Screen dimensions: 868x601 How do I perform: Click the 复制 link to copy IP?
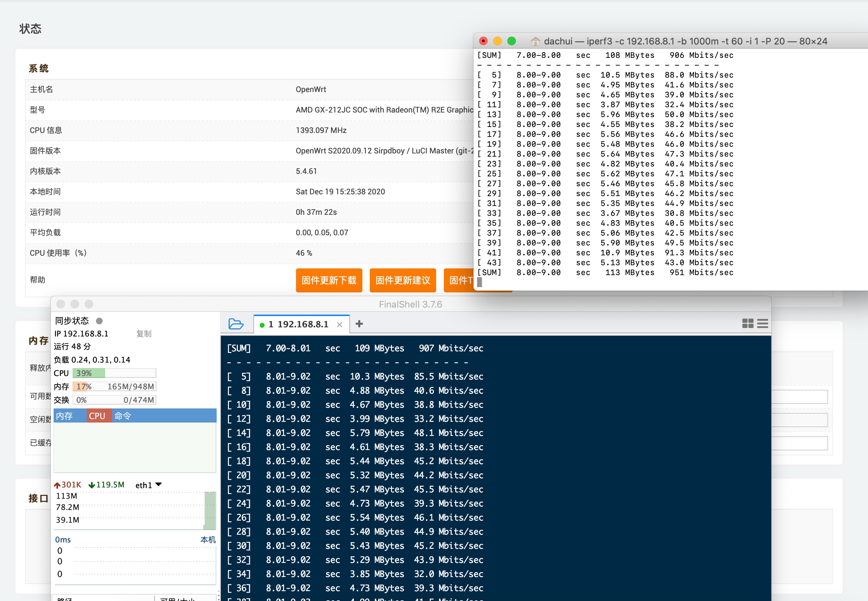tap(144, 334)
